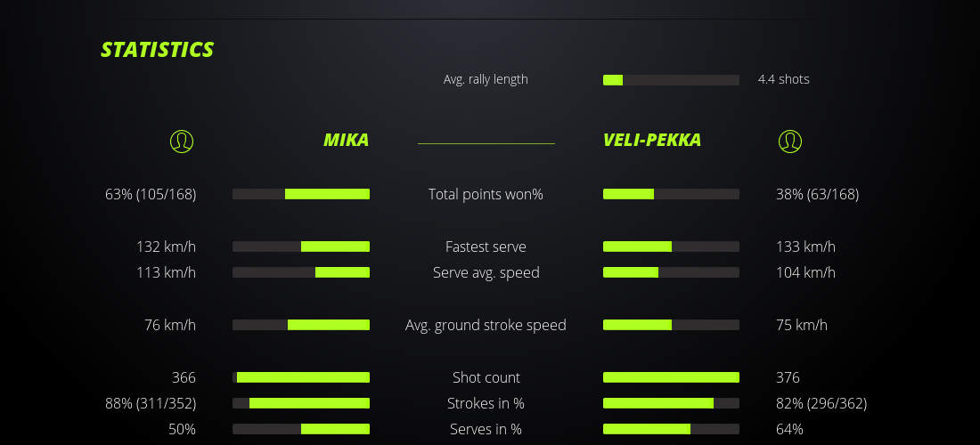Click the STATISTICS heading
The width and height of the screenshot is (980, 445).
point(157,50)
